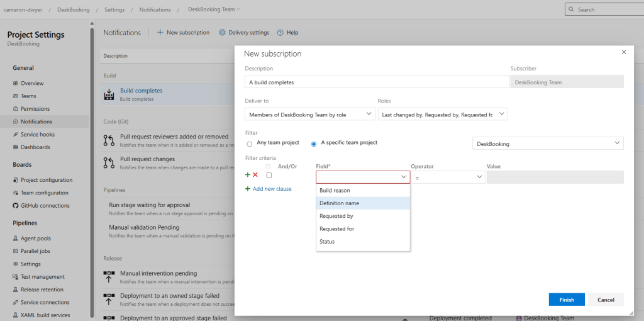Open the Deliver to dropdown

click(x=309, y=114)
